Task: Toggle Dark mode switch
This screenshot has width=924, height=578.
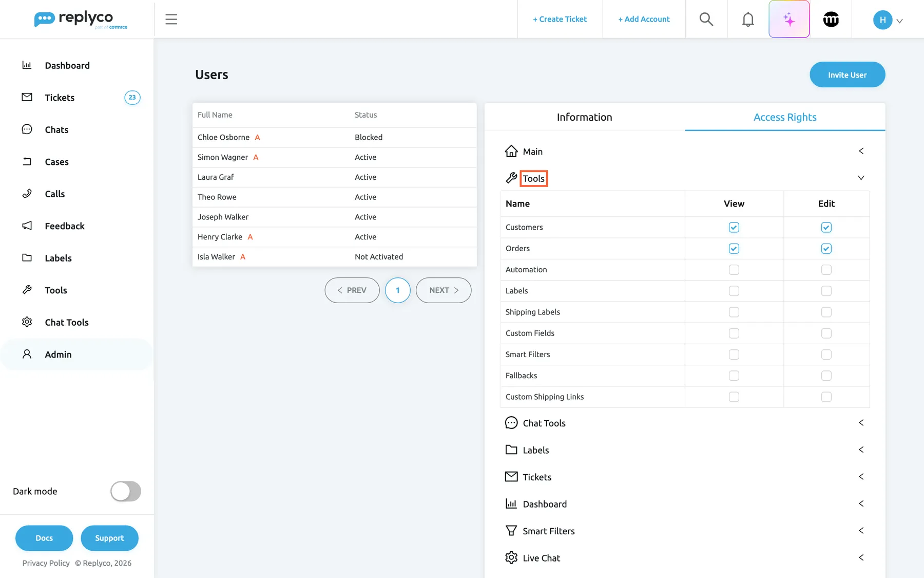Action: click(x=126, y=491)
